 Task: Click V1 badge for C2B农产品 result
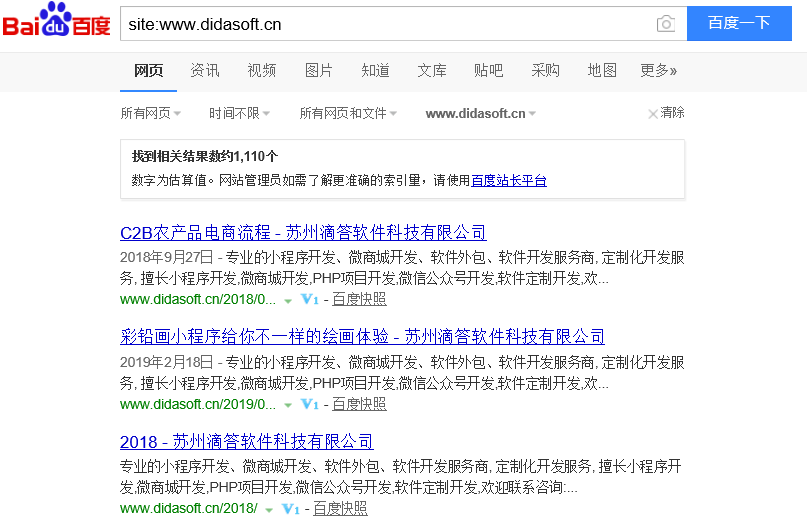point(310,299)
